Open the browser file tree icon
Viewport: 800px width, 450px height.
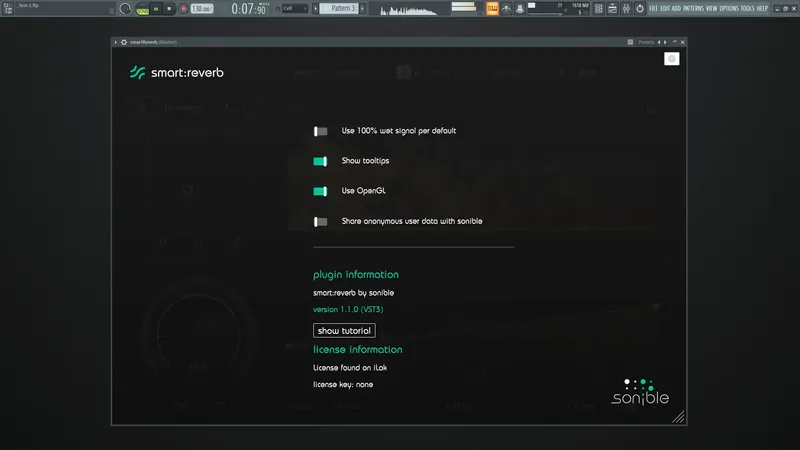tap(8, 9)
